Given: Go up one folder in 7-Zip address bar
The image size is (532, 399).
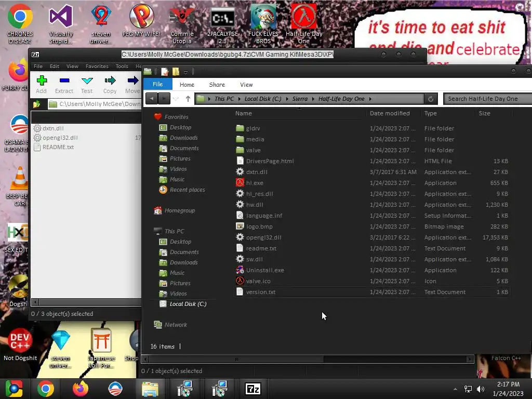Looking at the screenshot, I should click(x=37, y=104).
